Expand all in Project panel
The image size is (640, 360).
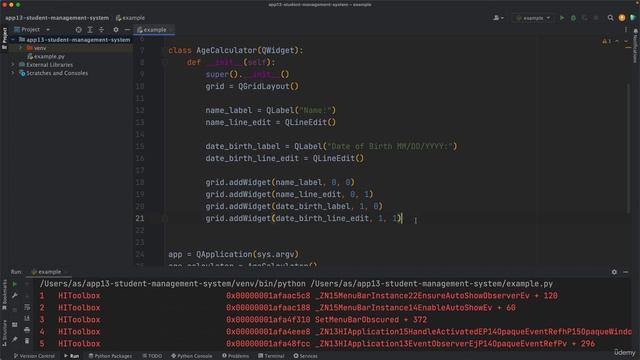pos(90,30)
